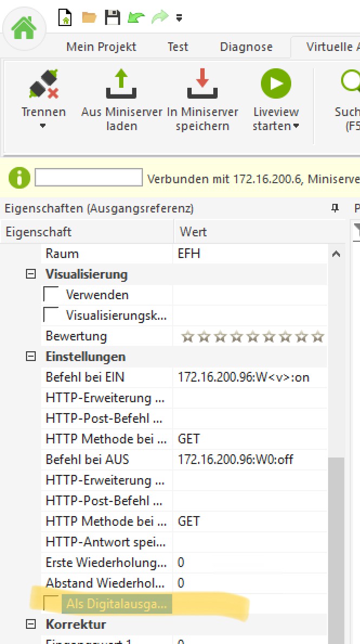This screenshot has width=360, height=644.
Task: Click the empty field beside the info icon
Action: (x=89, y=177)
